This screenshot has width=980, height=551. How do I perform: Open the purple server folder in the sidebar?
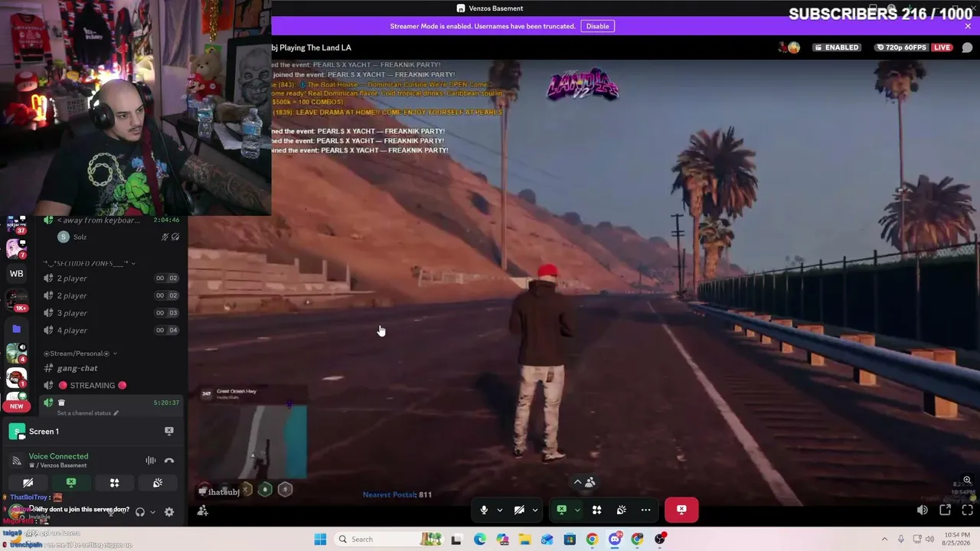point(16,329)
